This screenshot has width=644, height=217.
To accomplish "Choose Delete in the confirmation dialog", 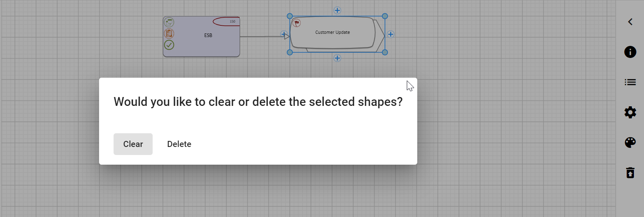I will click(x=179, y=144).
